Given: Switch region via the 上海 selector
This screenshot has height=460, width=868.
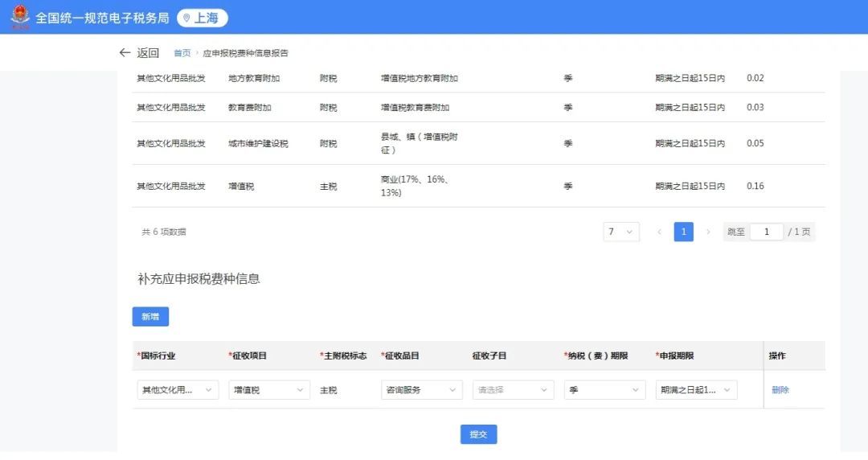Looking at the screenshot, I should 203,18.
